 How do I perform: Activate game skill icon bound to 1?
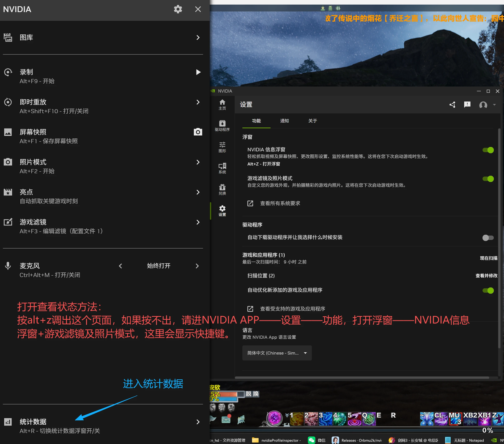296,419
